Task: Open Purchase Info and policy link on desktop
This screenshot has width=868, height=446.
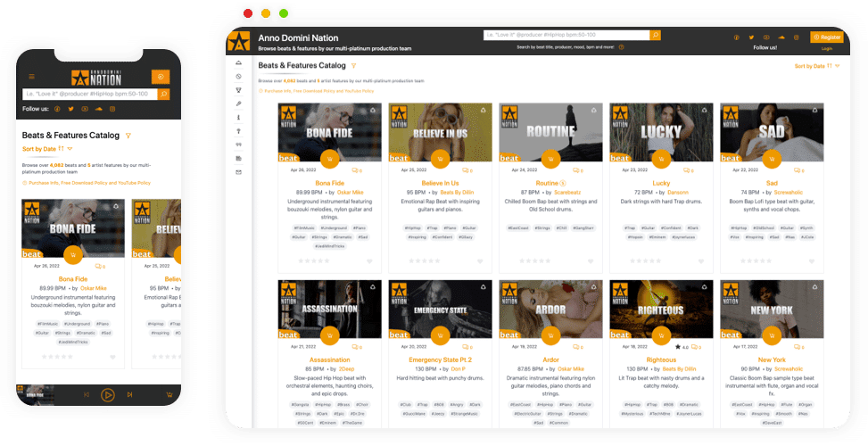Action: click(x=316, y=91)
